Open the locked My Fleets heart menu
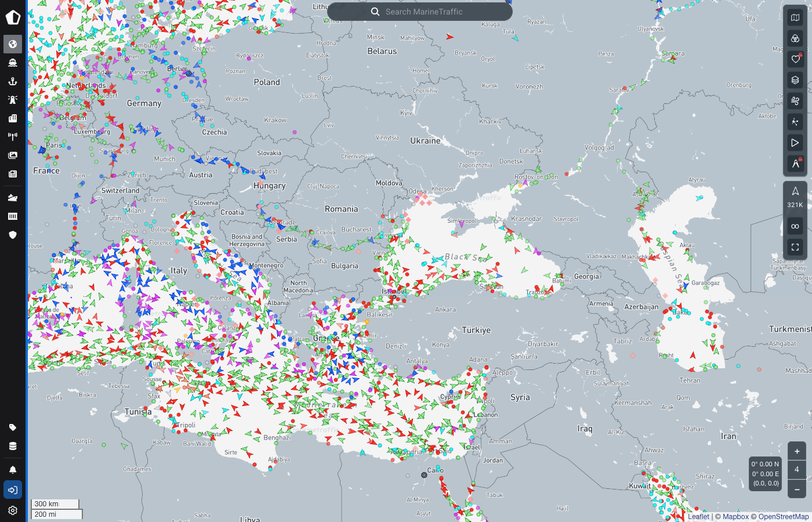This screenshot has width=812, height=522. [795, 59]
